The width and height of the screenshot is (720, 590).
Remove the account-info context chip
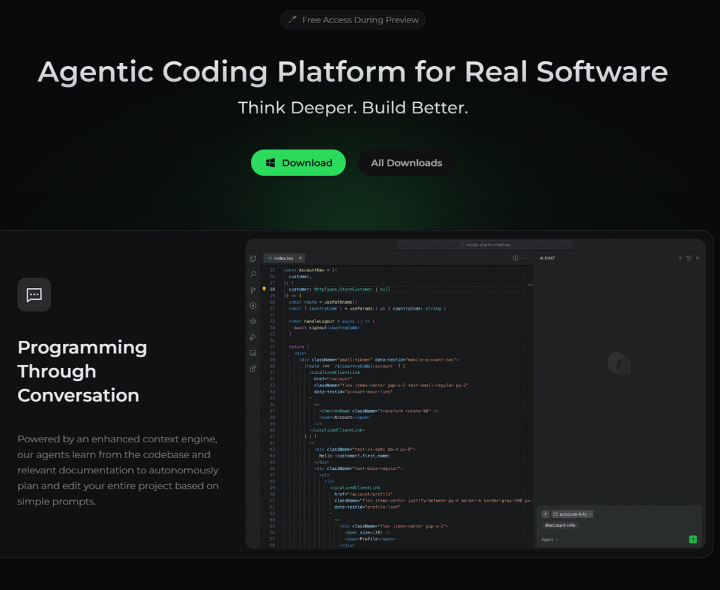[x=590, y=513]
